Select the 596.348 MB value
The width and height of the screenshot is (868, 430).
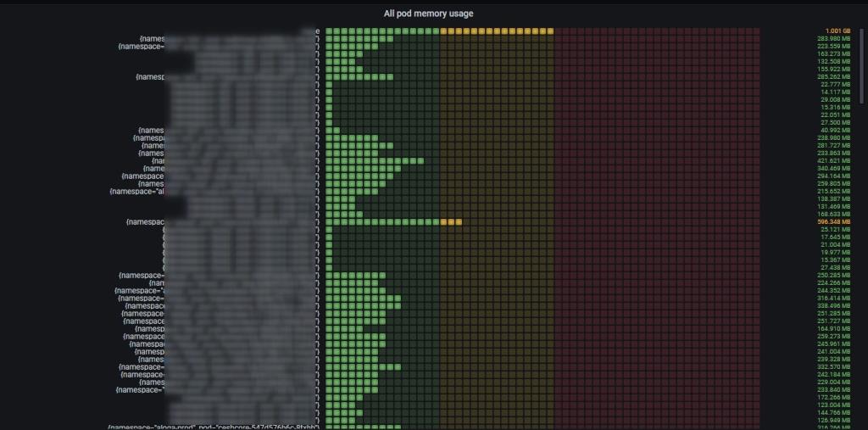tap(834, 221)
